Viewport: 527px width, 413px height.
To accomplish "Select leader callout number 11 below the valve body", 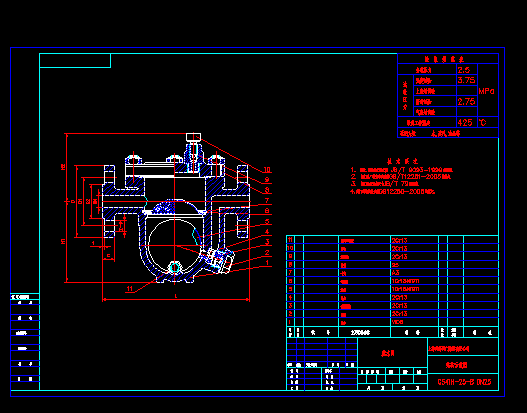I will coord(130,289).
